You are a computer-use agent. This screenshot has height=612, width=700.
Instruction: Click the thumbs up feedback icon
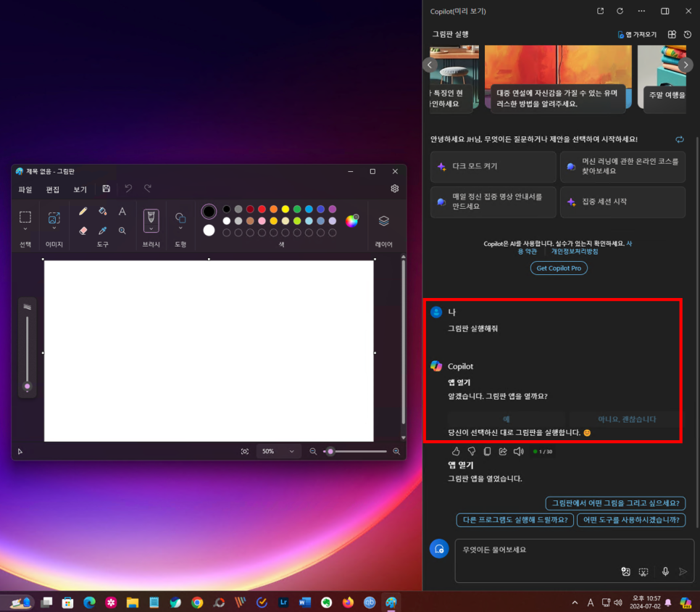(x=456, y=452)
